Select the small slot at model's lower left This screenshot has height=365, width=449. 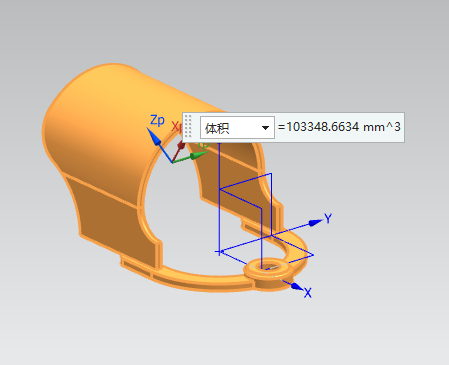point(137,267)
